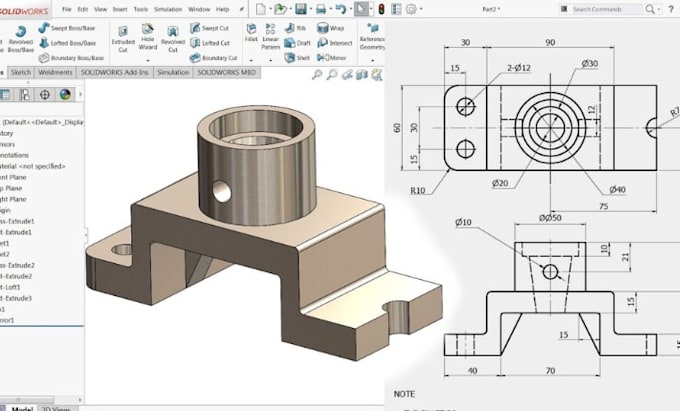Viewport: 680px width, 411px height.
Task: Switch to the SOLIDWORKS Add-Ins tab
Action: (114, 72)
